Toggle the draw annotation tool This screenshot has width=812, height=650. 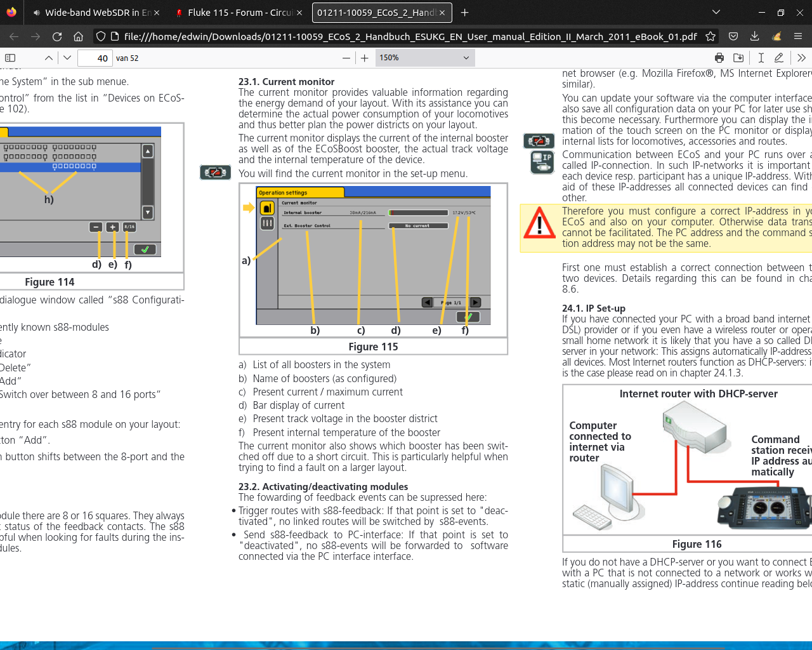click(x=779, y=58)
